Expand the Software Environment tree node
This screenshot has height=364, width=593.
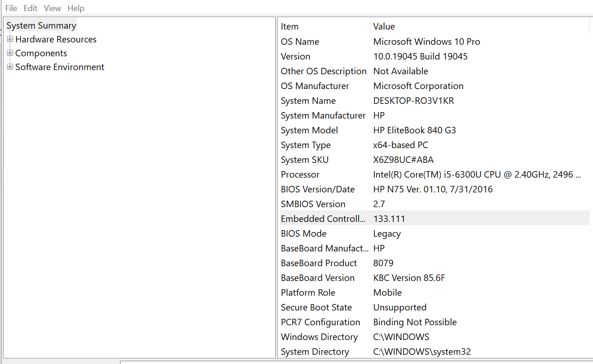coord(10,67)
